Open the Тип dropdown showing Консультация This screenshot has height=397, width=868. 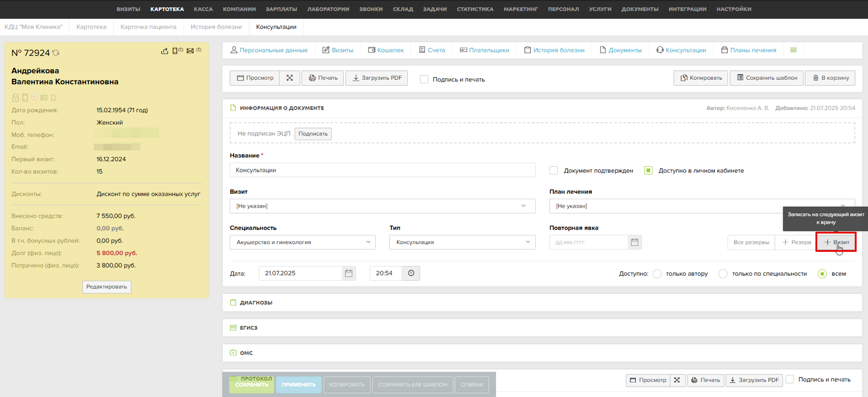click(x=462, y=242)
